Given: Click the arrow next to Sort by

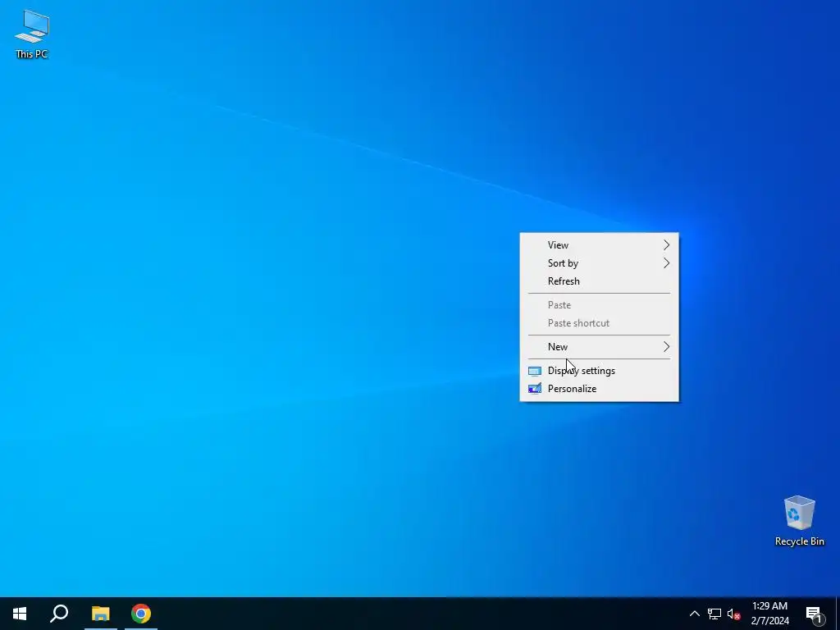Looking at the screenshot, I should (666, 263).
